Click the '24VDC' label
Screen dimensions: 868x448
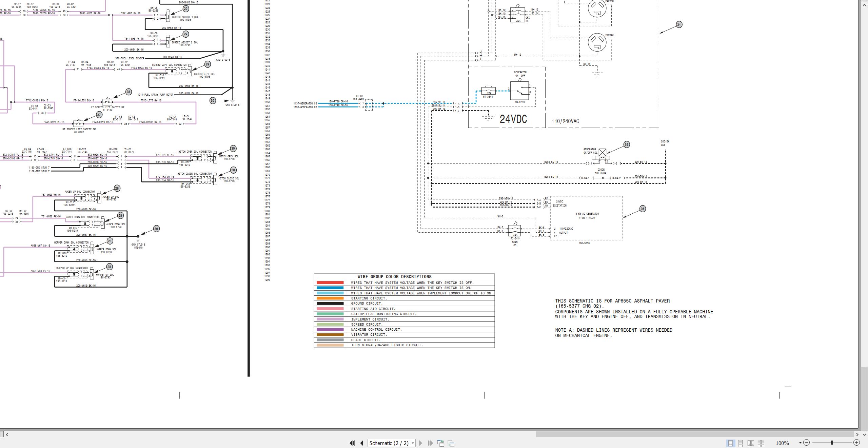513,119
